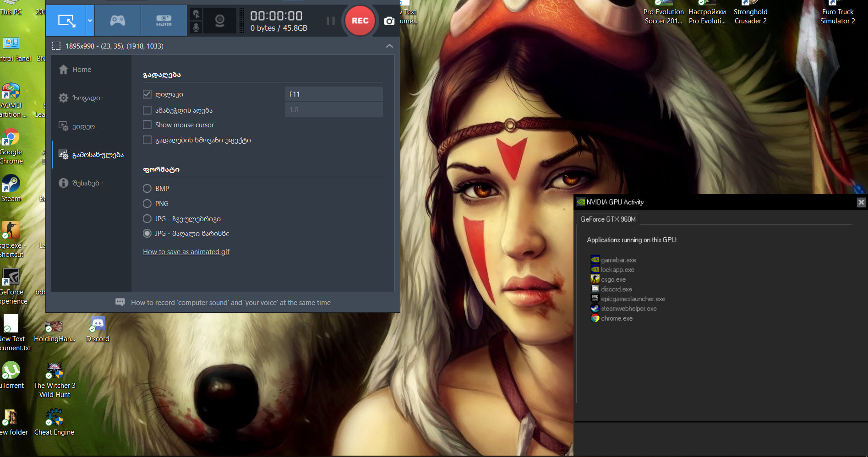
Task: Open the How to record computer sound and voice tip
Action: 231,303
